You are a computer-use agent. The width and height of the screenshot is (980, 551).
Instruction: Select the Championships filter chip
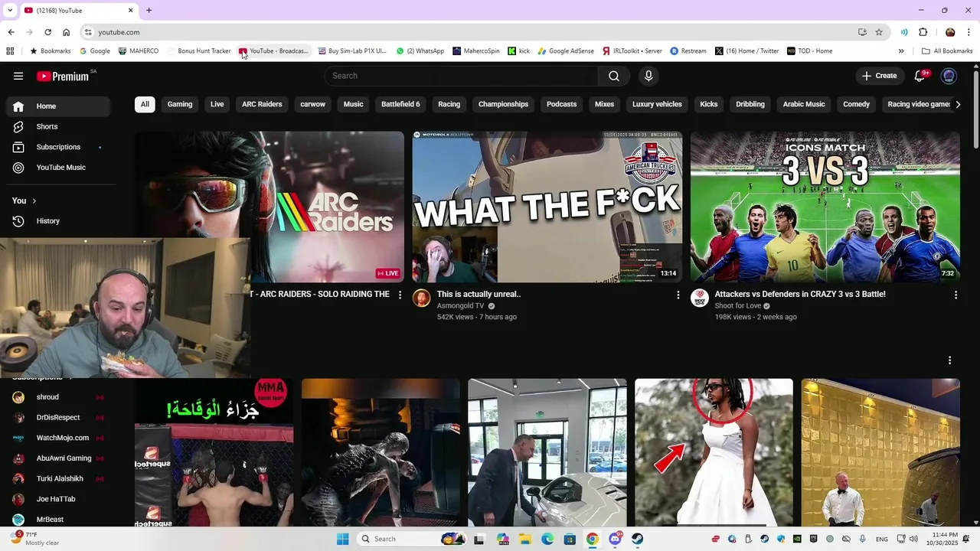click(503, 104)
